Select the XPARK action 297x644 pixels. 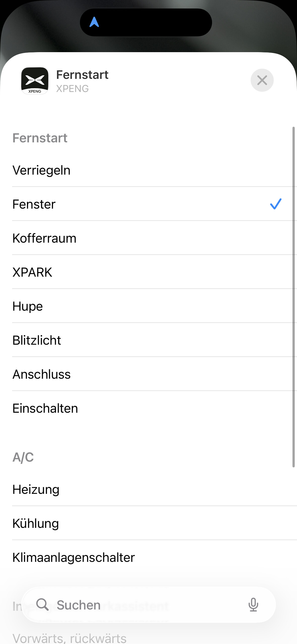pyautogui.click(x=32, y=272)
